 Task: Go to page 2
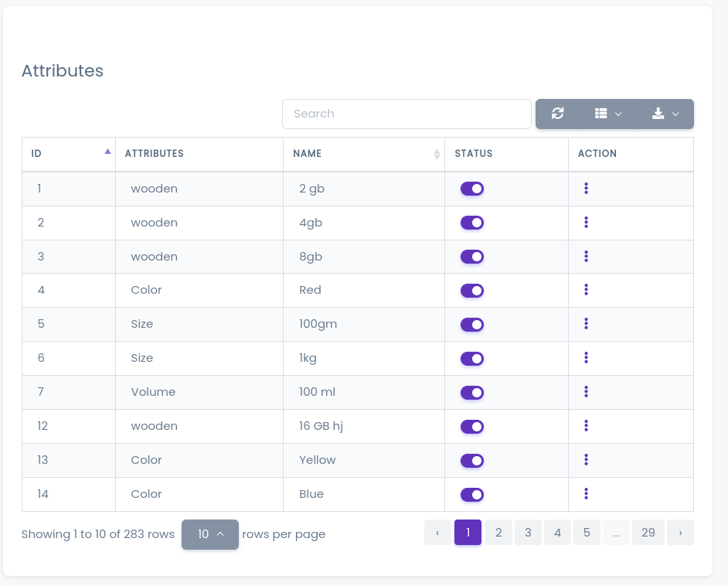pyautogui.click(x=498, y=533)
